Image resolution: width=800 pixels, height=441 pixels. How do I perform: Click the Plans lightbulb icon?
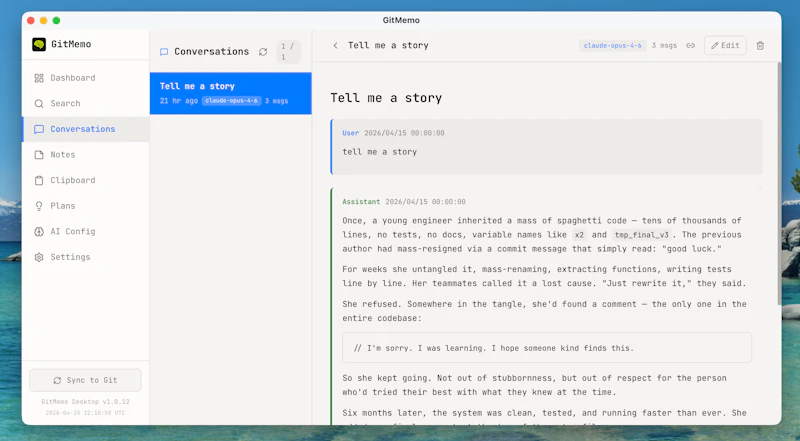(39, 206)
